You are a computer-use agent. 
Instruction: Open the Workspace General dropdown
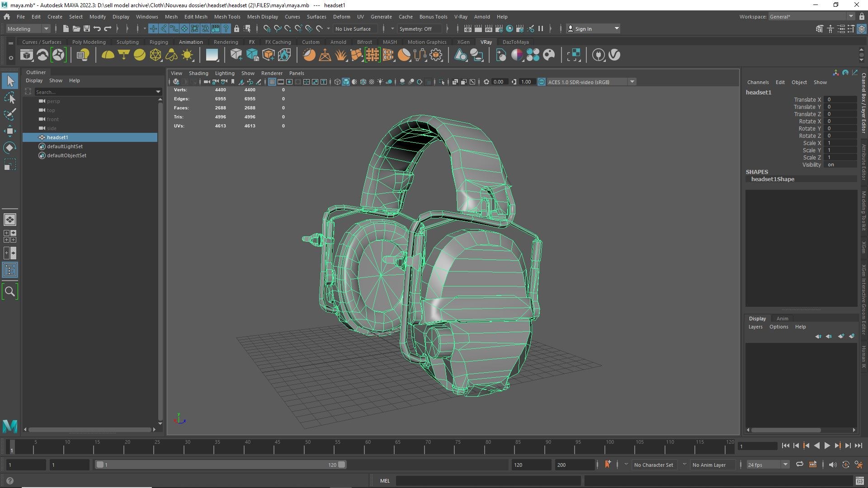click(811, 17)
